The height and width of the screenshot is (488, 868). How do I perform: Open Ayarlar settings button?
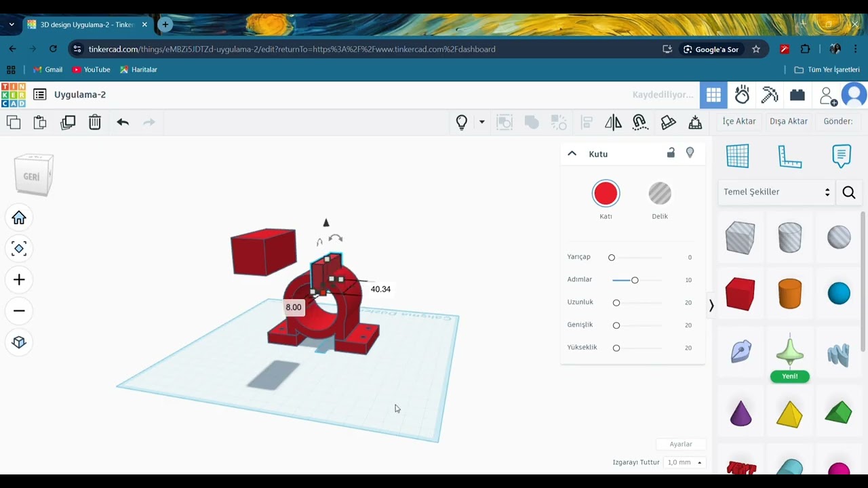[681, 444]
